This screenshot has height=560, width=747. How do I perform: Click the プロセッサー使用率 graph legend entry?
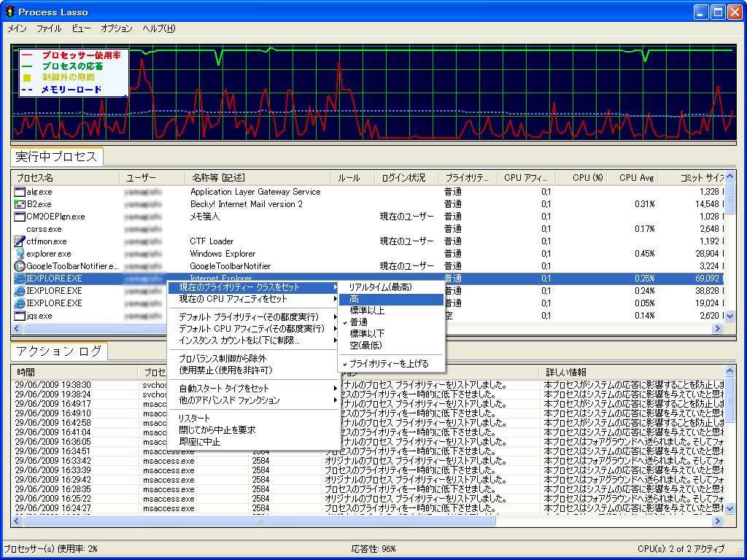[x=82, y=55]
